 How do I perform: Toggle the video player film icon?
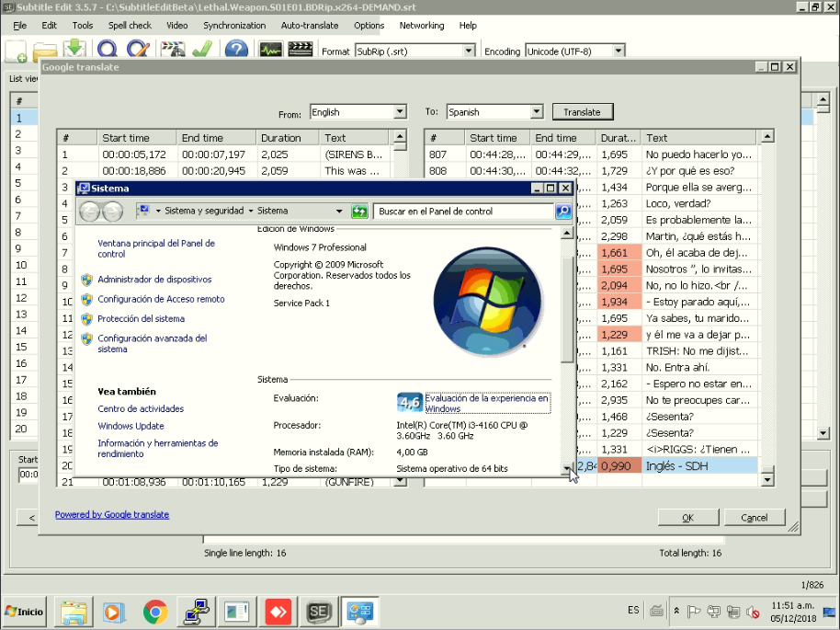pyautogui.click(x=300, y=50)
